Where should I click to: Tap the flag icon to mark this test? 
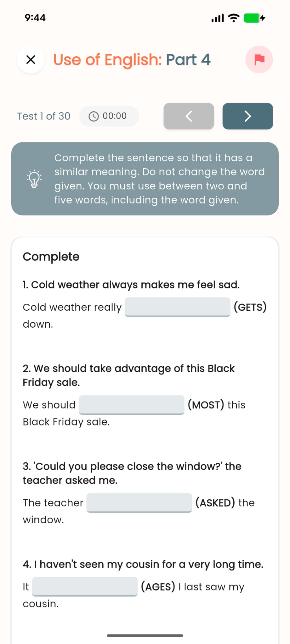pos(259,60)
